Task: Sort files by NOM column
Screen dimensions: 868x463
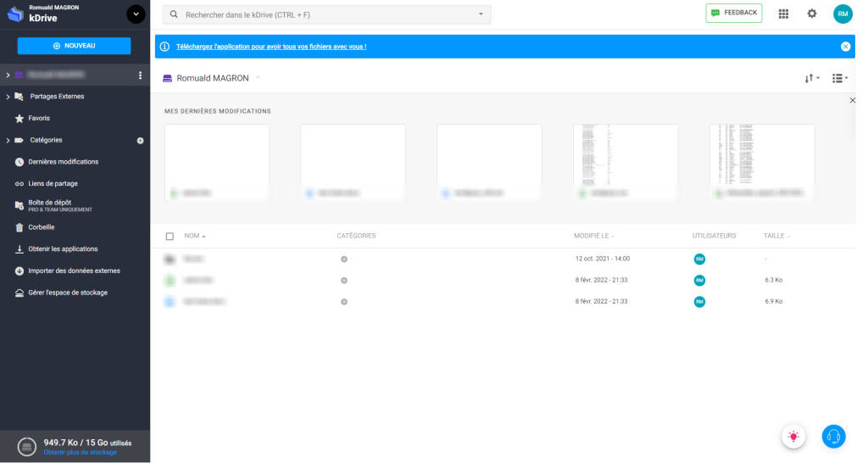Action: point(195,236)
